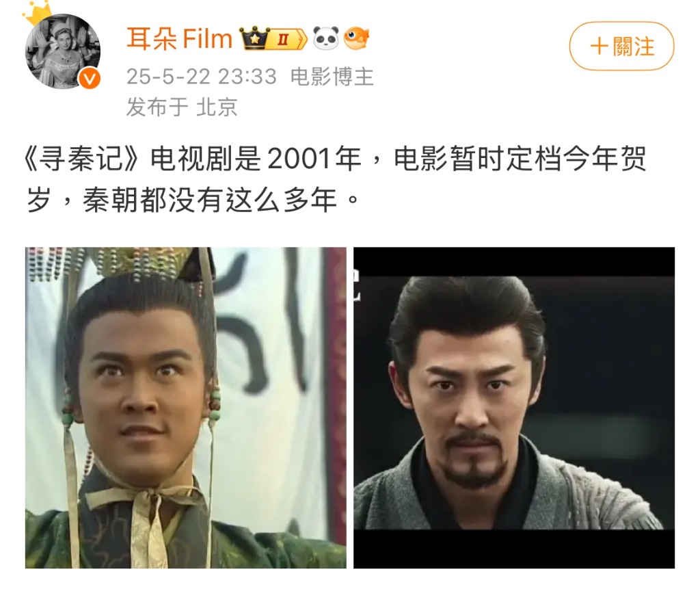Image resolution: width=700 pixels, height=589 pixels.
Task: Open the right image of bearded man
Action: [514, 408]
